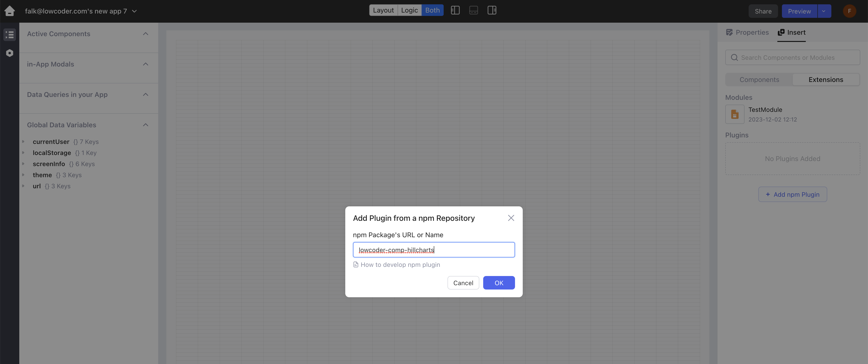Image resolution: width=868 pixels, height=364 pixels.
Task: Open the Preview dropdown arrow
Action: (824, 11)
